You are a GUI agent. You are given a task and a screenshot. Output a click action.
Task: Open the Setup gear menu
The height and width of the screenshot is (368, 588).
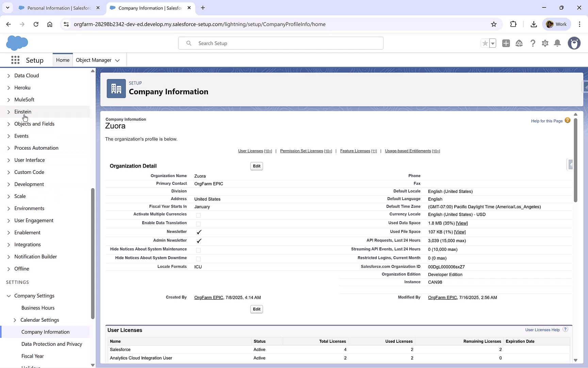pos(545,43)
